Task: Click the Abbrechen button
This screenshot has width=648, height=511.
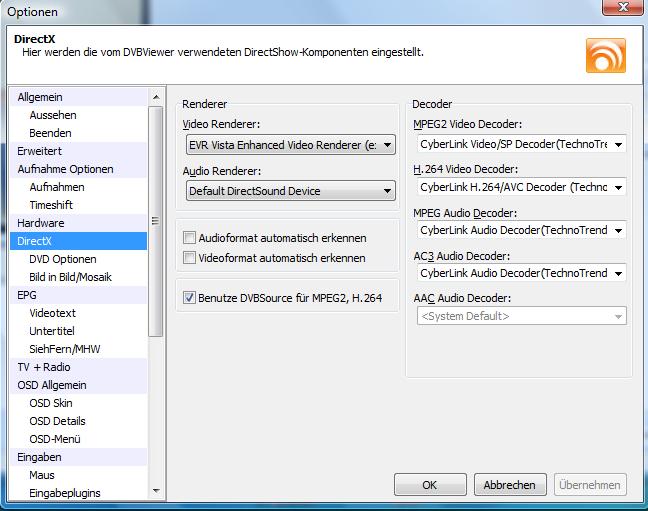Action: click(x=510, y=485)
